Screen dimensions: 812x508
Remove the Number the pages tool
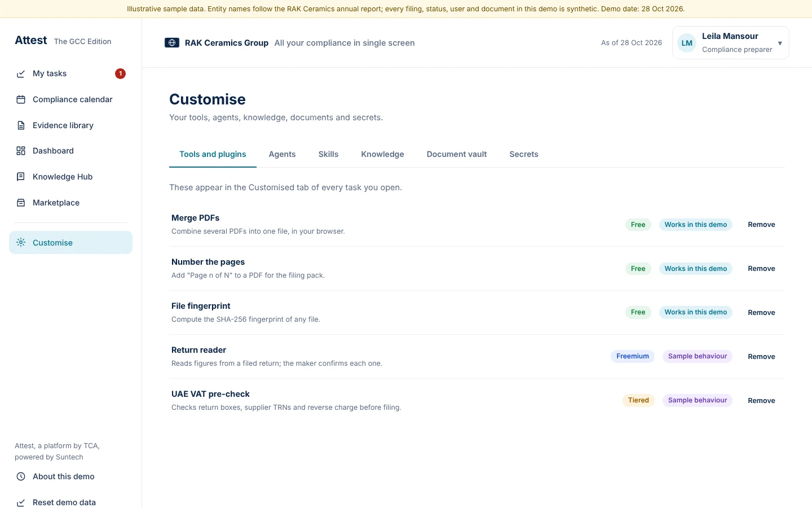[761, 269]
